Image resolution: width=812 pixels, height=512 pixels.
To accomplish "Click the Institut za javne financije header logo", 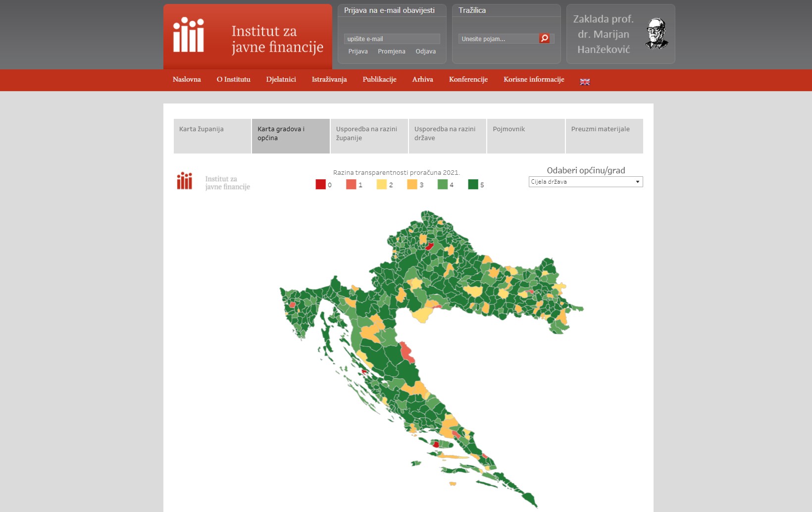I will tap(248, 37).
